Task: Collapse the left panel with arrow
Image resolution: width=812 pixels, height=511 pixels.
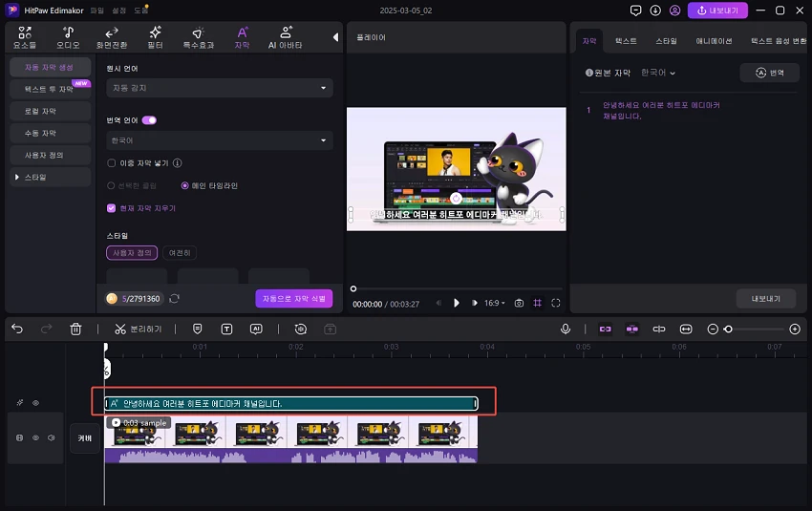Action: click(335, 37)
